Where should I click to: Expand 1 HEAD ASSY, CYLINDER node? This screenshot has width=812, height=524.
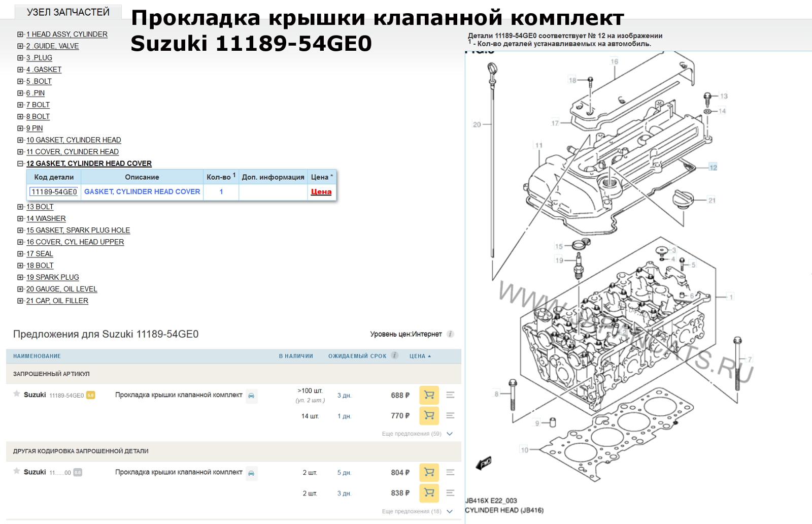(20, 34)
